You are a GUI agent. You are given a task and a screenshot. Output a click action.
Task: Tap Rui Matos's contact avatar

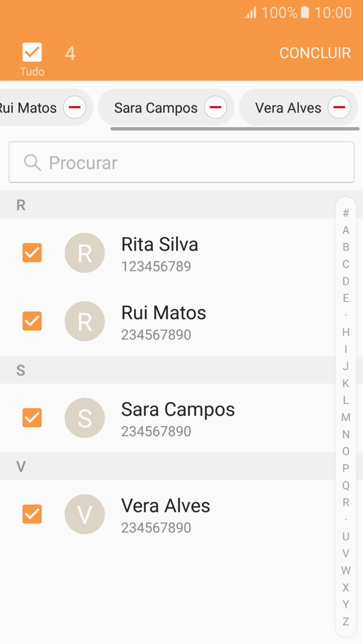pyautogui.click(x=85, y=321)
